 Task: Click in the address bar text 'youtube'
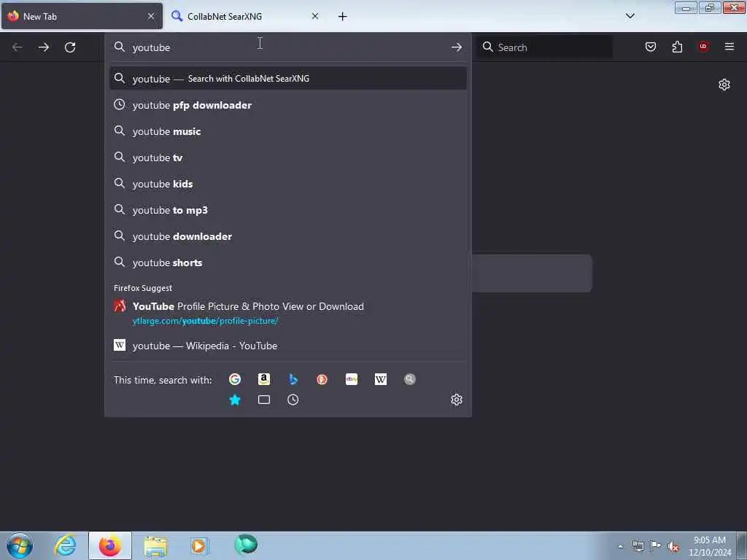151,47
